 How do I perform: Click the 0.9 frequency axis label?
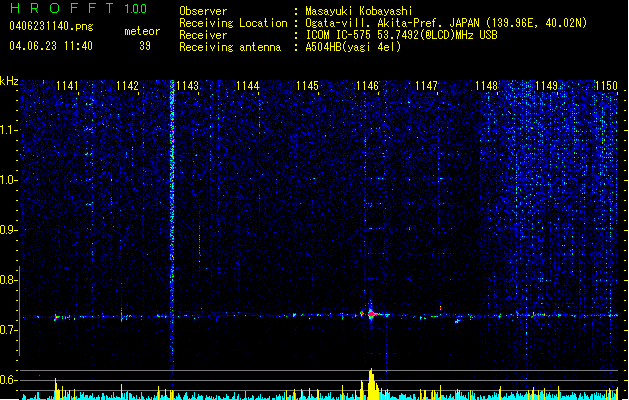coord(8,230)
